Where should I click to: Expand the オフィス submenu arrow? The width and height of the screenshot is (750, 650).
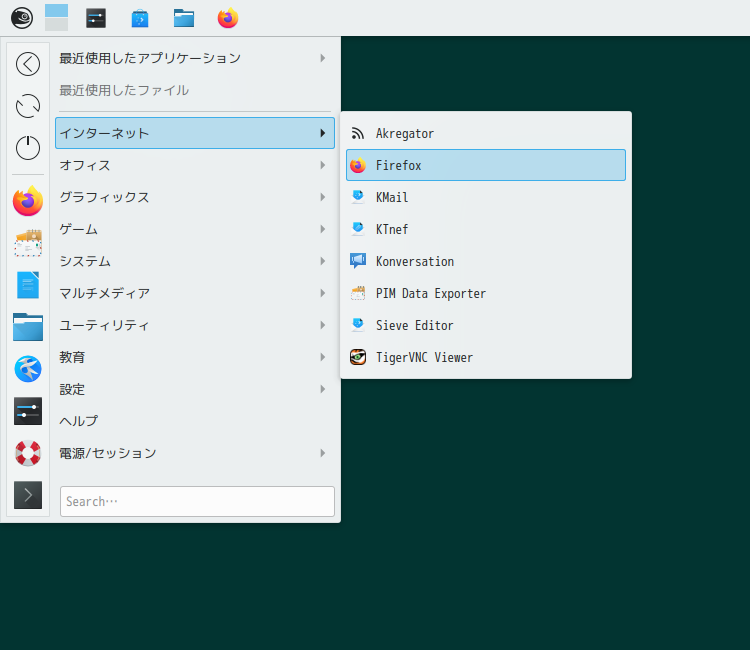[x=323, y=165]
